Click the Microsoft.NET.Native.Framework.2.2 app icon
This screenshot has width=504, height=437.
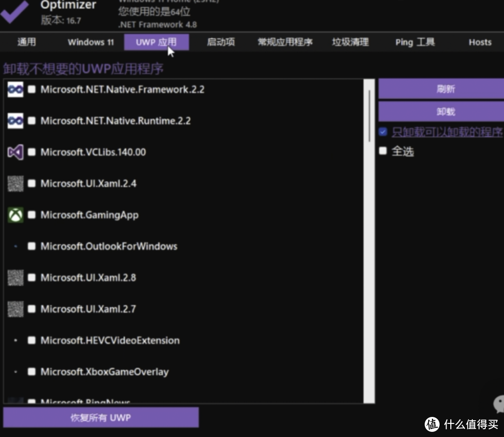(x=15, y=89)
